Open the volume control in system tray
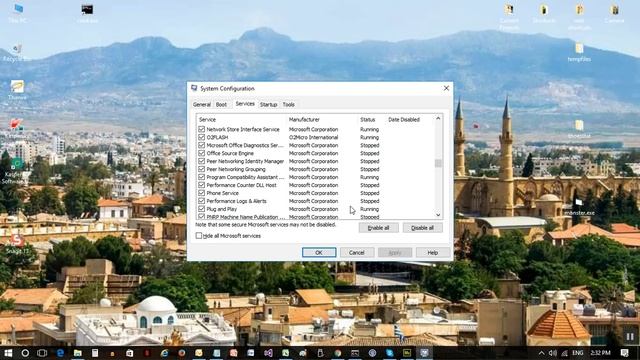Image resolution: width=640 pixels, height=360 pixels. coord(553,353)
